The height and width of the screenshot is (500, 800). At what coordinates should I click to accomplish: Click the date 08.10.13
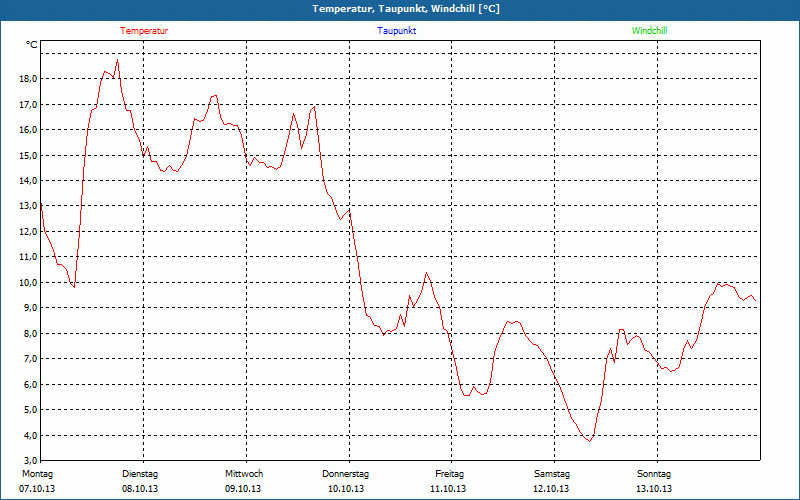point(140,489)
